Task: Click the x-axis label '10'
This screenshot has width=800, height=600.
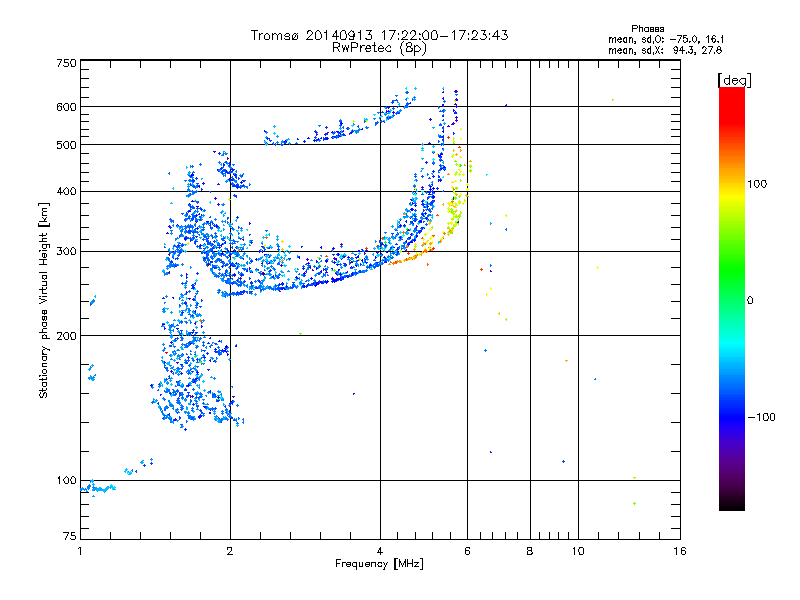Action: [578, 551]
